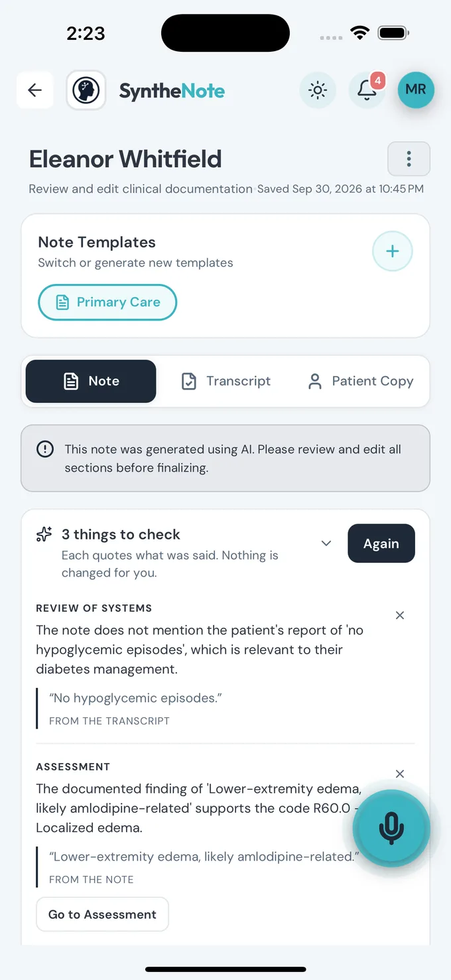Start recording with the microphone button
Viewport: 451px width, 980px height.
(x=391, y=828)
